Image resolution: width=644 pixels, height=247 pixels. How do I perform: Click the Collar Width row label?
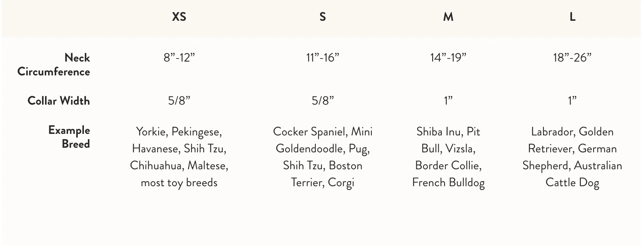[x=59, y=101]
